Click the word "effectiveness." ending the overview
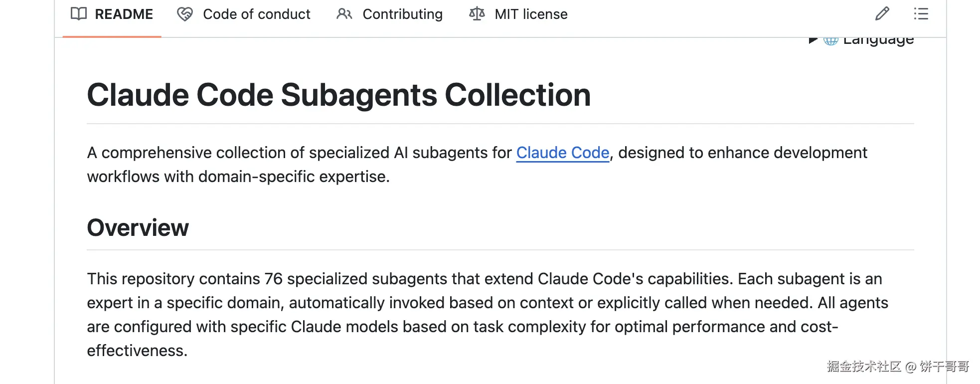The height and width of the screenshot is (384, 980). click(x=137, y=351)
